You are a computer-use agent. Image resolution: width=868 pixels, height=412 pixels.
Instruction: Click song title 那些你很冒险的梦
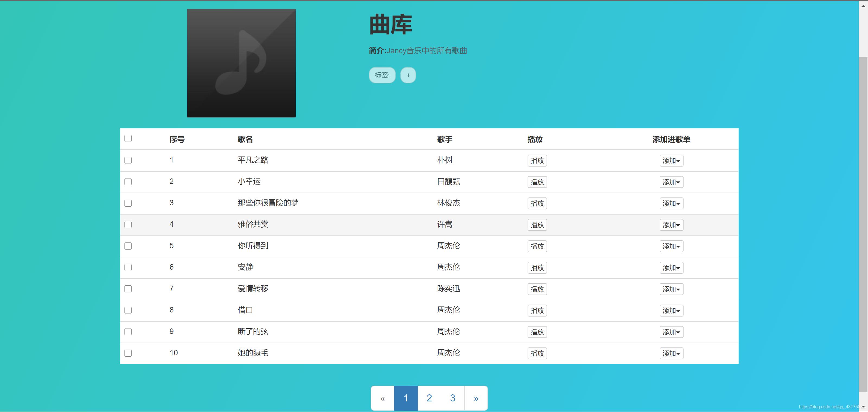268,203
